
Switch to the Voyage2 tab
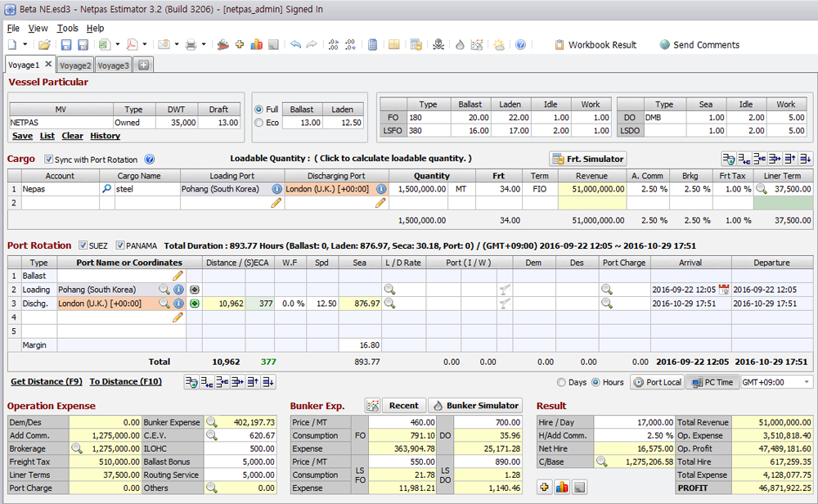pos(75,64)
